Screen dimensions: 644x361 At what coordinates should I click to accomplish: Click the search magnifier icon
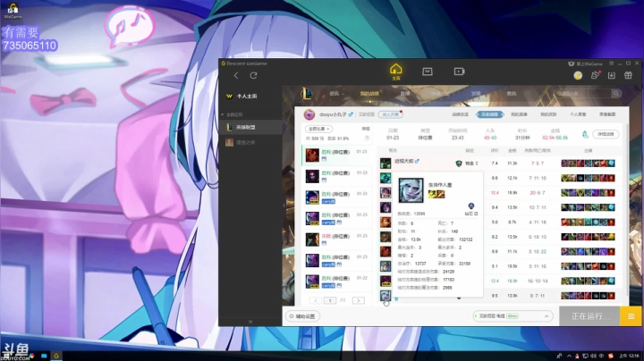[x=616, y=94]
